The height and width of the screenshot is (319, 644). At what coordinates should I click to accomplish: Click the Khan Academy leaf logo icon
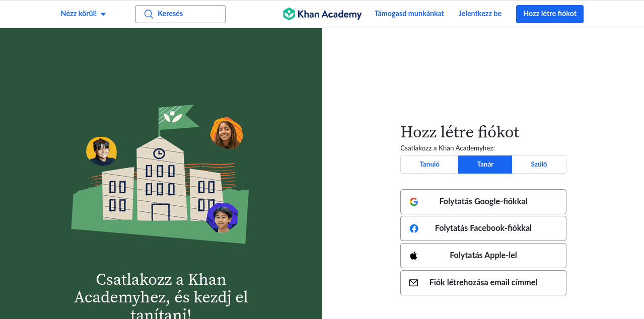tap(289, 14)
